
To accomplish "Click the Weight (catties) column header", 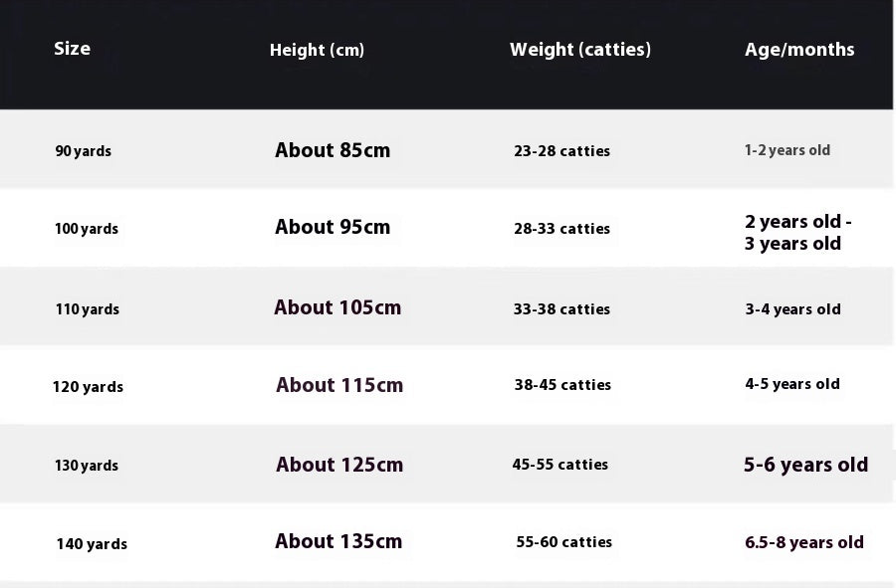I will point(579,50).
